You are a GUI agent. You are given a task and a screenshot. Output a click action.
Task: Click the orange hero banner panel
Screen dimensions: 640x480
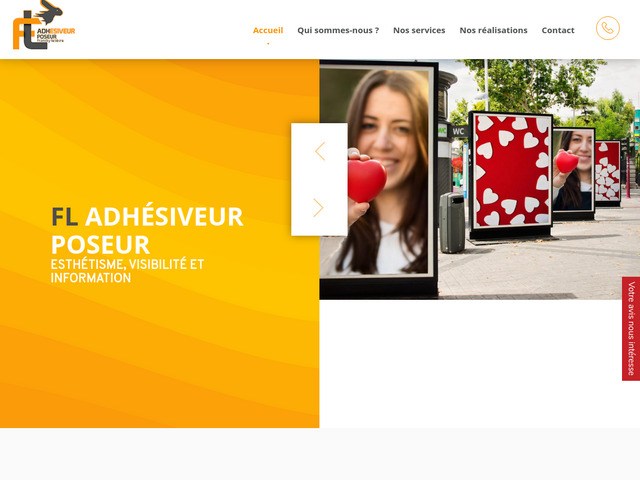[160, 243]
